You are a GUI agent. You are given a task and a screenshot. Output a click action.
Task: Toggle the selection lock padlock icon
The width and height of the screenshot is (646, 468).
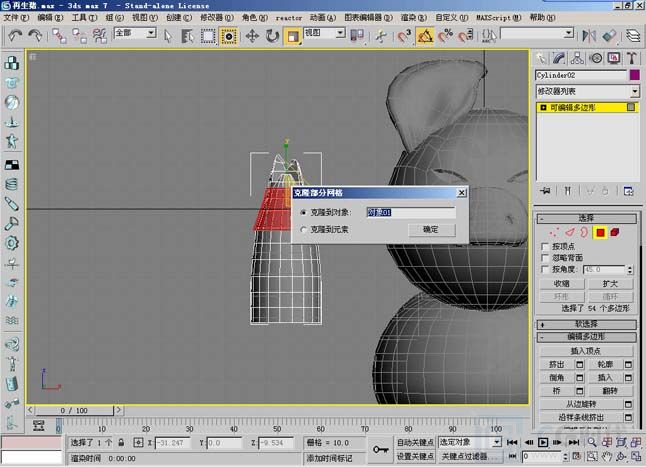point(121,443)
